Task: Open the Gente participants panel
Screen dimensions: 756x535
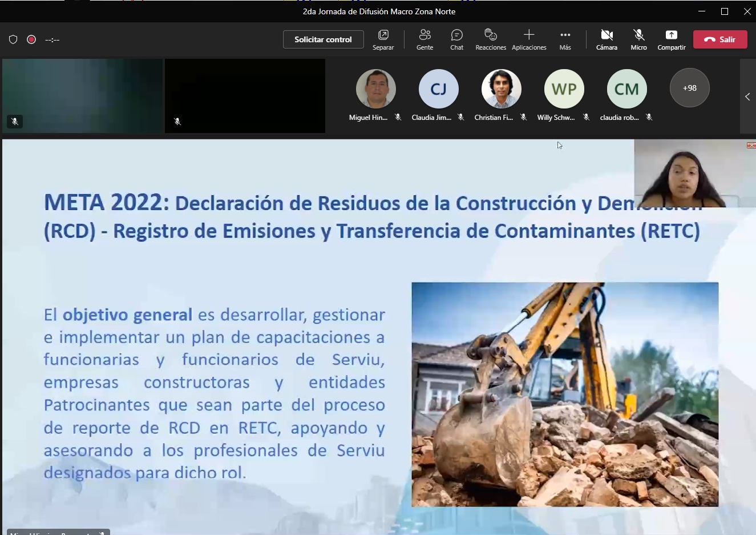Action: coord(425,40)
